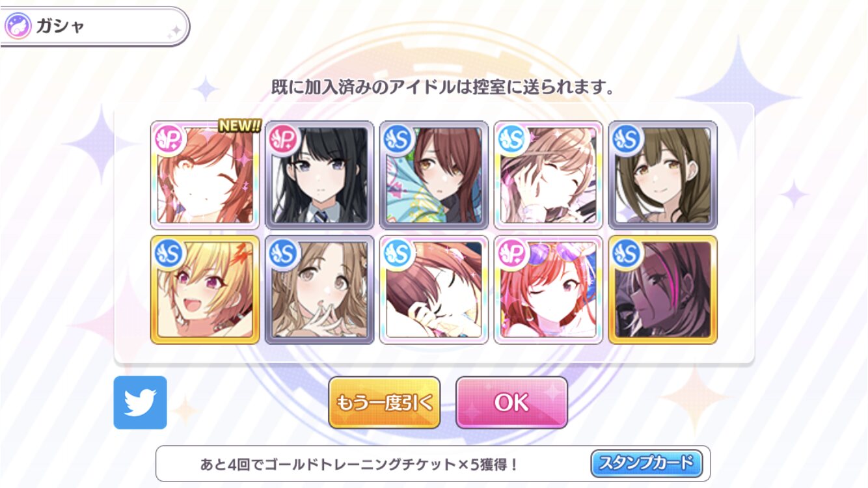Select the winking red-haired idol with sunglasses
Image resolution: width=868 pixels, height=488 pixels.
pyautogui.click(x=549, y=290)
